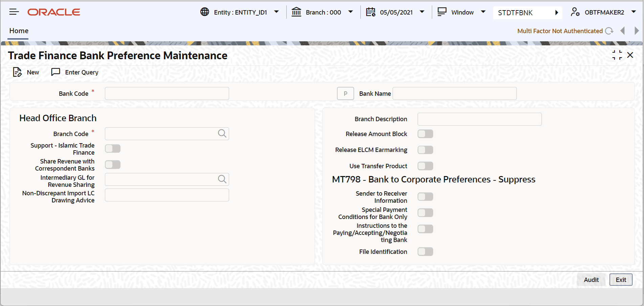This screenshot has height=306, width=644.
Task: Toggle Use Transfer Product switch
Action: click(425, 166)
